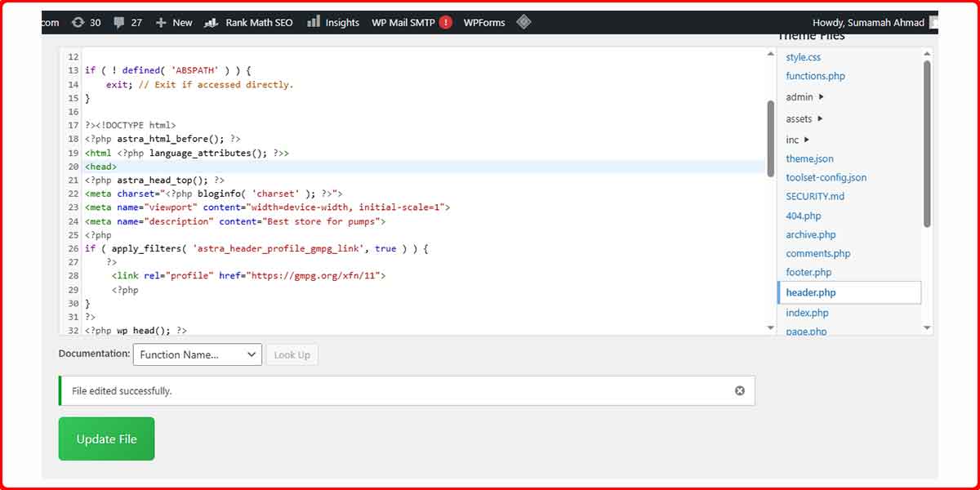The height and width of the screenshot is (490, 980).
Task: Open the diamond-shaped icon after WPForms
Action: tap(524, 22)
